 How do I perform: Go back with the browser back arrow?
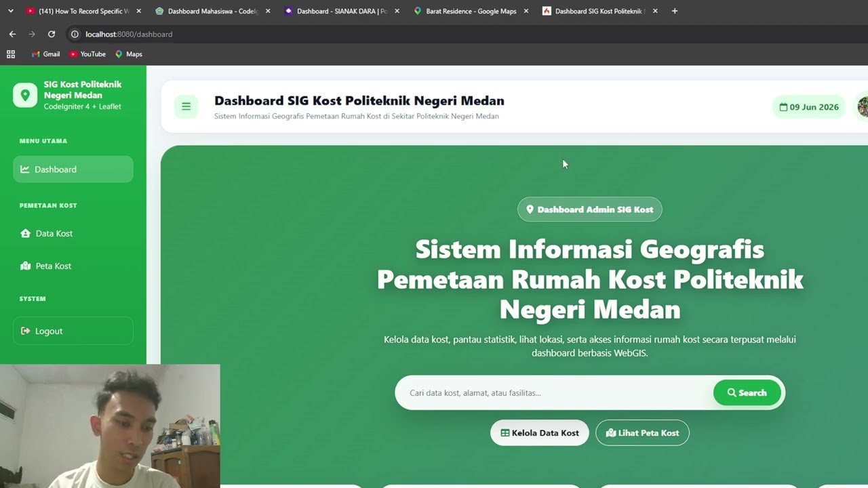12,34
